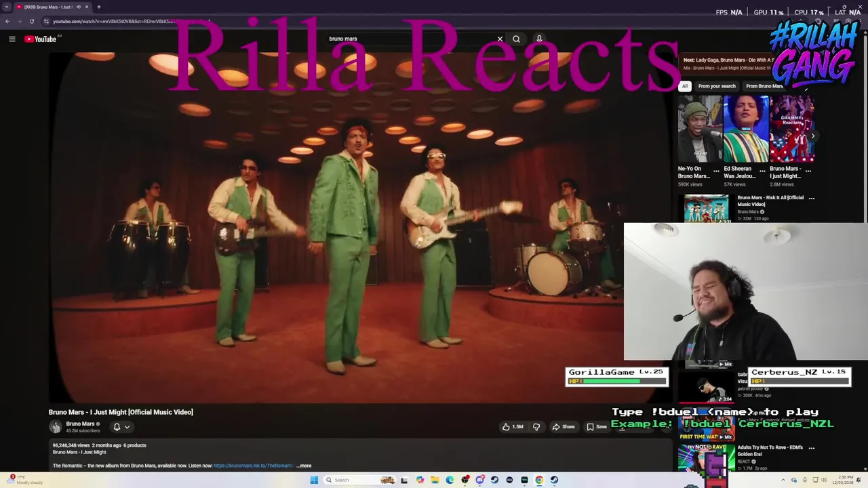Start voice search with the microphone icon
This screenshot has width=868, height=488.
(539, 39)
